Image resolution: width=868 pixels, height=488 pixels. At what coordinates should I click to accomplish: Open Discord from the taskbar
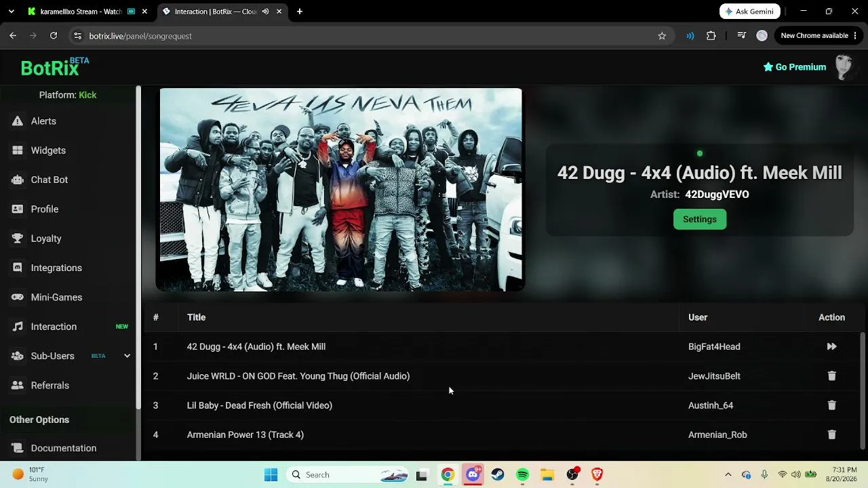473,474
